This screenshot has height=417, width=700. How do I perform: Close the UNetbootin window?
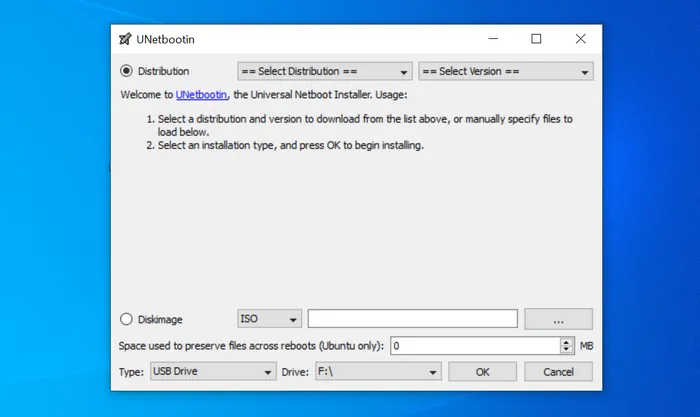580,39
